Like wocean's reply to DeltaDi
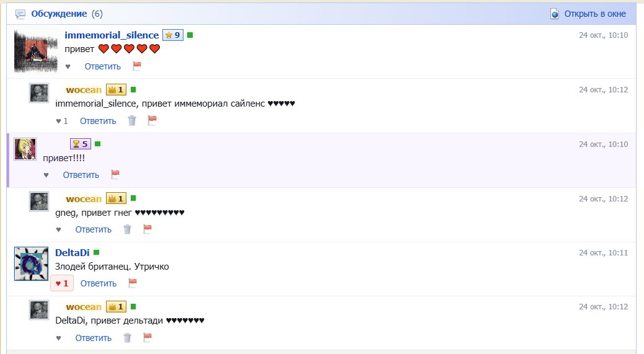 click(x=58, y=339)
